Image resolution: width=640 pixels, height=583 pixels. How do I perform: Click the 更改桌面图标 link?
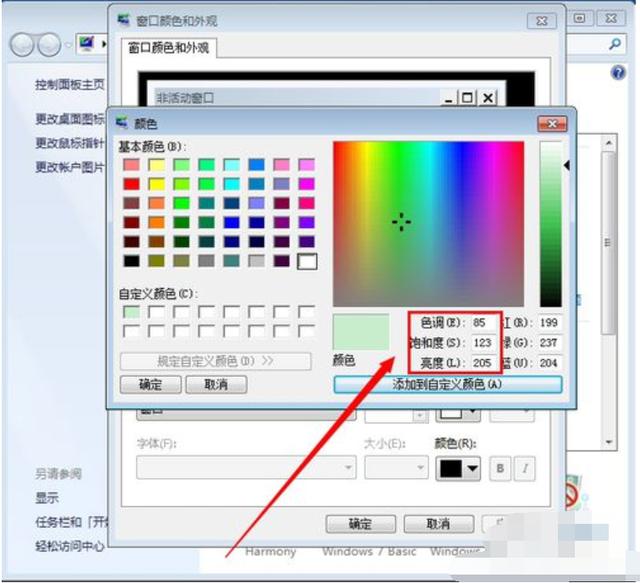click(69, 119)
